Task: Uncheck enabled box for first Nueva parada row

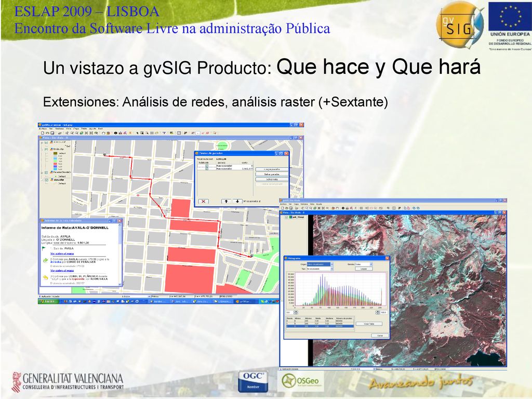Action: click(x=207, y=166)
